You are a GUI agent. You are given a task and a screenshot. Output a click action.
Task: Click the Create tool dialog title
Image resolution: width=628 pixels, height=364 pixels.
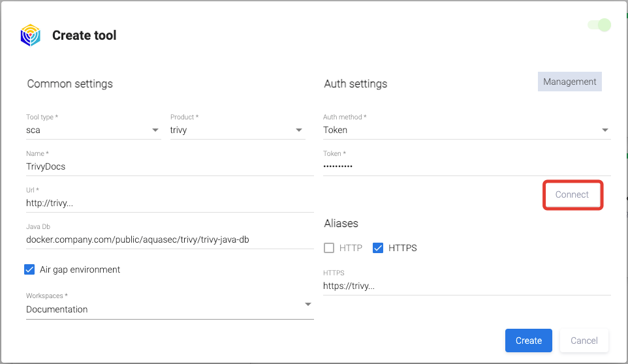pos(84,35)
